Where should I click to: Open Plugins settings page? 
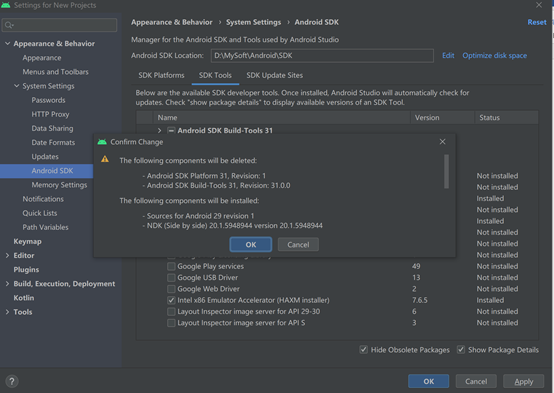(26, 270)
